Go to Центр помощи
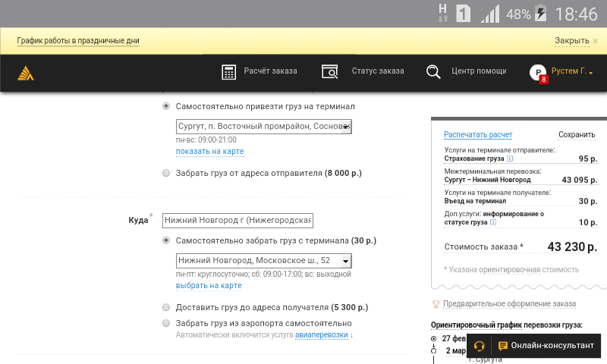The width and height of the screenshot is (607, 364). point(478,71)
